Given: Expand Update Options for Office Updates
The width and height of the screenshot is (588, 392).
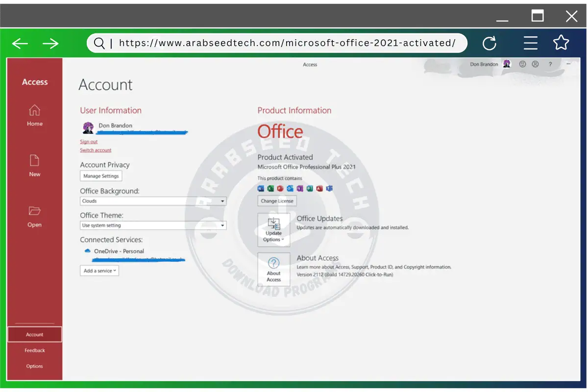Looking at the screenshot, I should click(274, 228).
